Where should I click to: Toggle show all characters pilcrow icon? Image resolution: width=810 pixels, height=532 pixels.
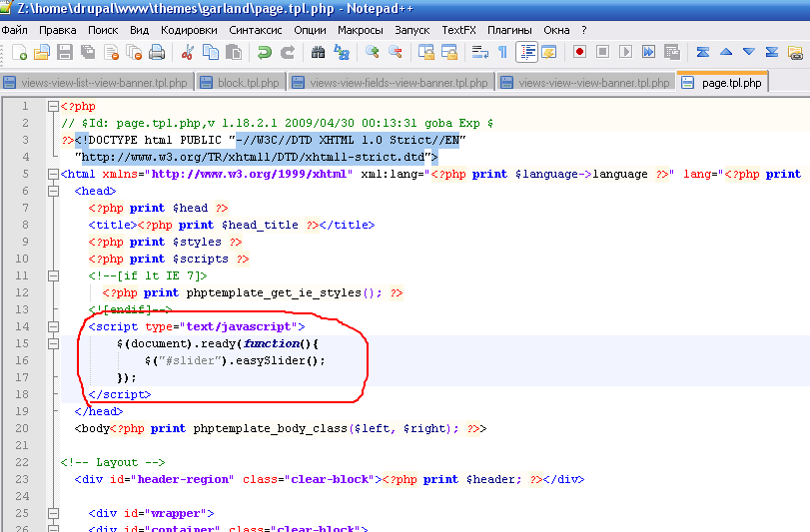(502, 52)
